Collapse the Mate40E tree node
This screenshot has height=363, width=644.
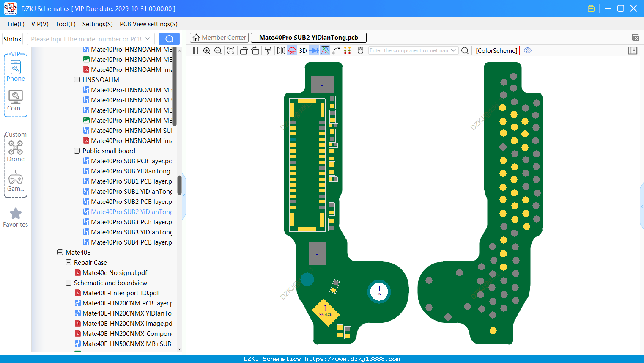point(60,252)
